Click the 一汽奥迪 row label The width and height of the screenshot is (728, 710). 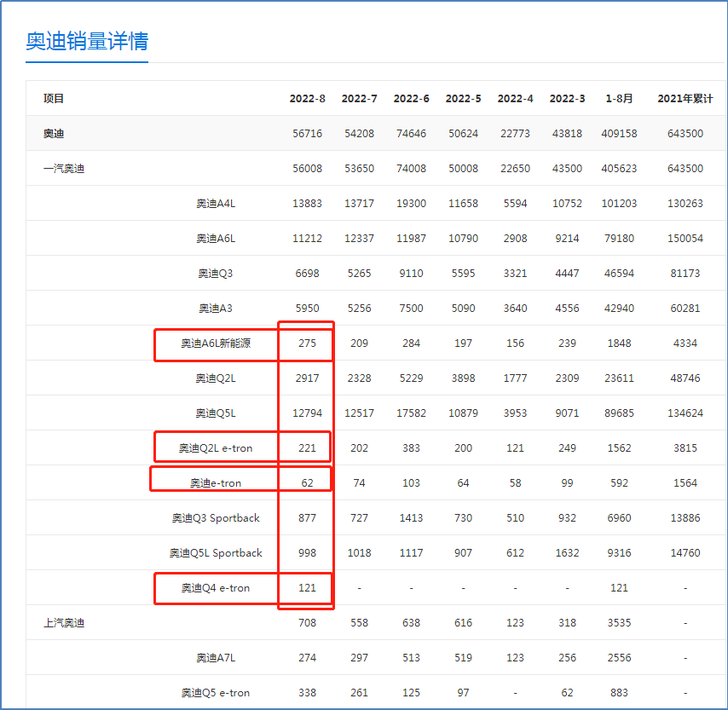(64, 169)
